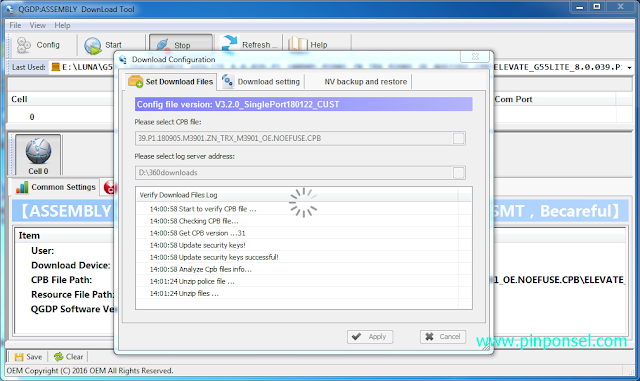The height and width of the screenshot is (381, 640).
Task: Select the 'User:' item row
Action: (x=42, y=251)
